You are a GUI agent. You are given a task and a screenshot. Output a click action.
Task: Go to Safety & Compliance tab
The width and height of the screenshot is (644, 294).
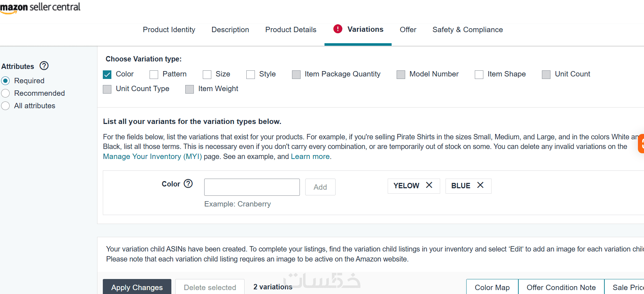[x=467, y=30]
